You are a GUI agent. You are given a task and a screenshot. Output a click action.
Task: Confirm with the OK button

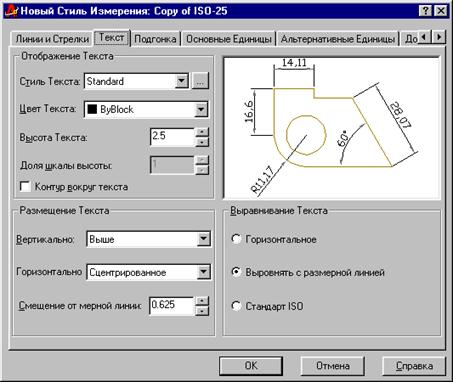pyautogui.click(x=251, y=366)
